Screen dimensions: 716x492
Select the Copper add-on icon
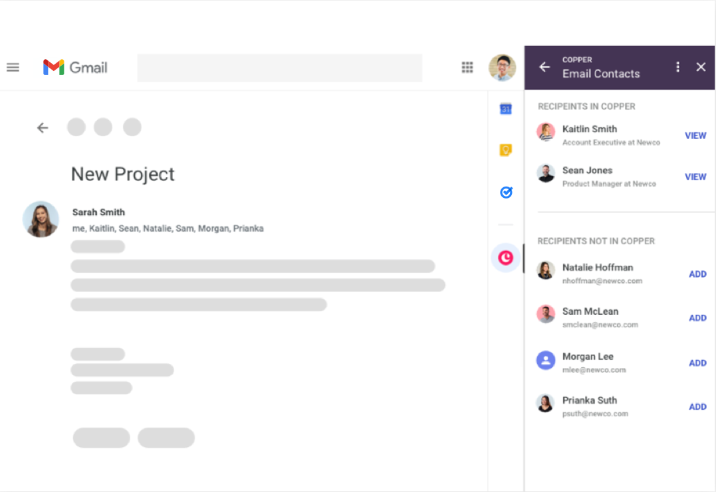[x=505, y=258]
